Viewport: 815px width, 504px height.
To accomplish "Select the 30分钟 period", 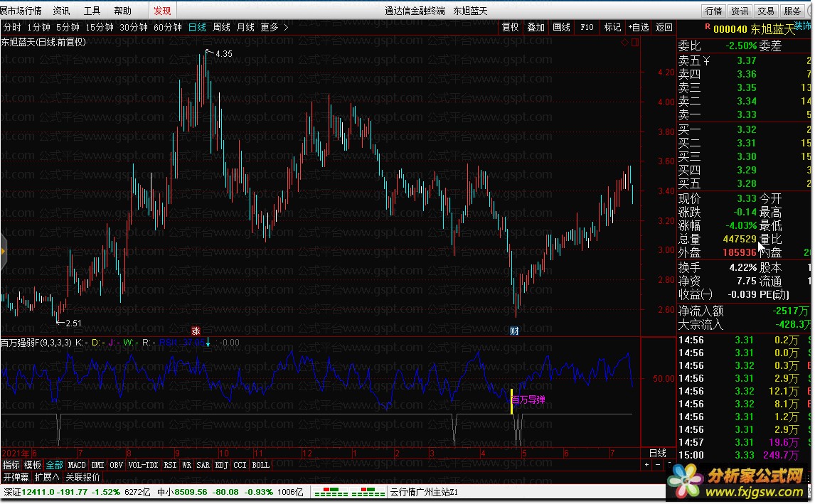I will pos(134,27).
